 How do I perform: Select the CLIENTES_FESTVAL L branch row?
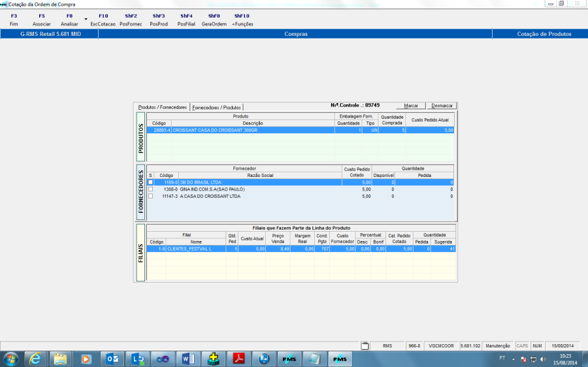tap(301, 249)
